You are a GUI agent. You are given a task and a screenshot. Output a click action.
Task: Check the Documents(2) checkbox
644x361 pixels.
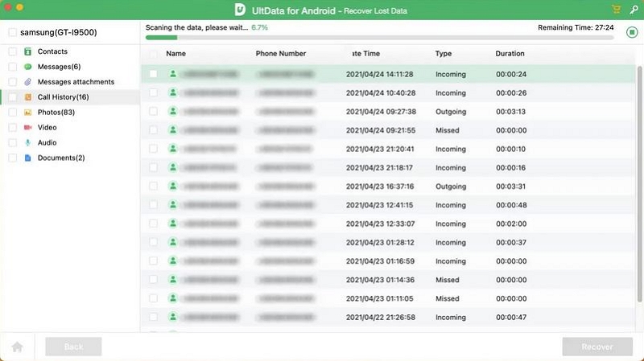[x=12, y=158]
